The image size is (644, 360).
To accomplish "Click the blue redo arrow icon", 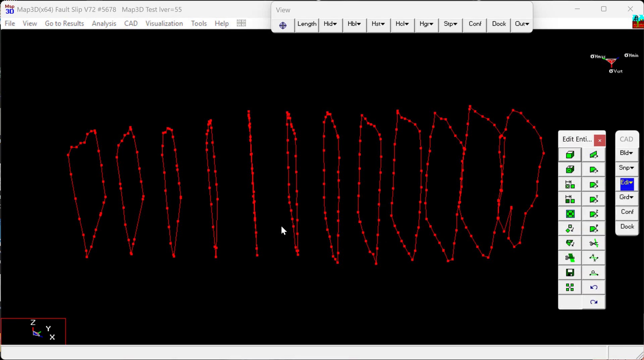I will point(594,302).
